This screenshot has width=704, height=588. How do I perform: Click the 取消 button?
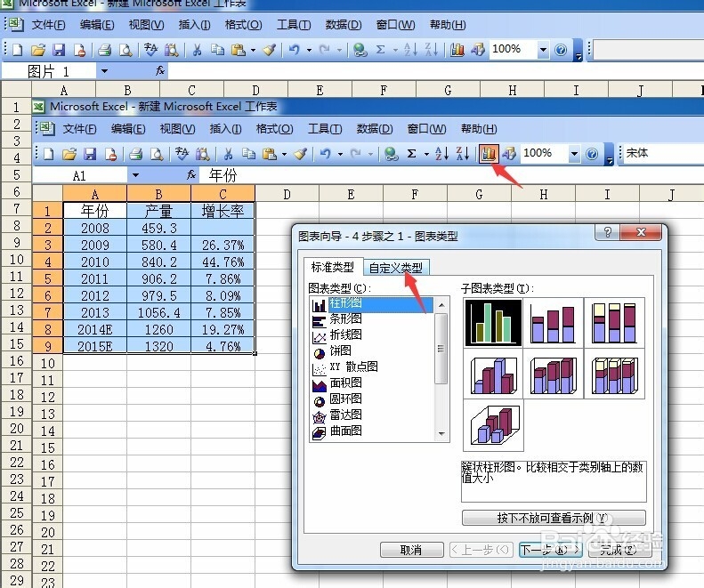coord(411,550)
